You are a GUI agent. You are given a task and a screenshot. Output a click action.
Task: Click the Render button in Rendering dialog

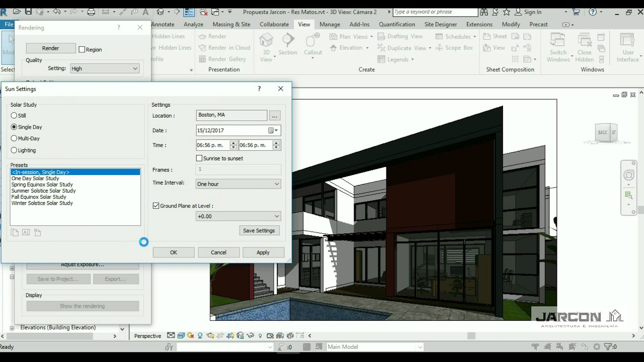(x=50, y=48)
